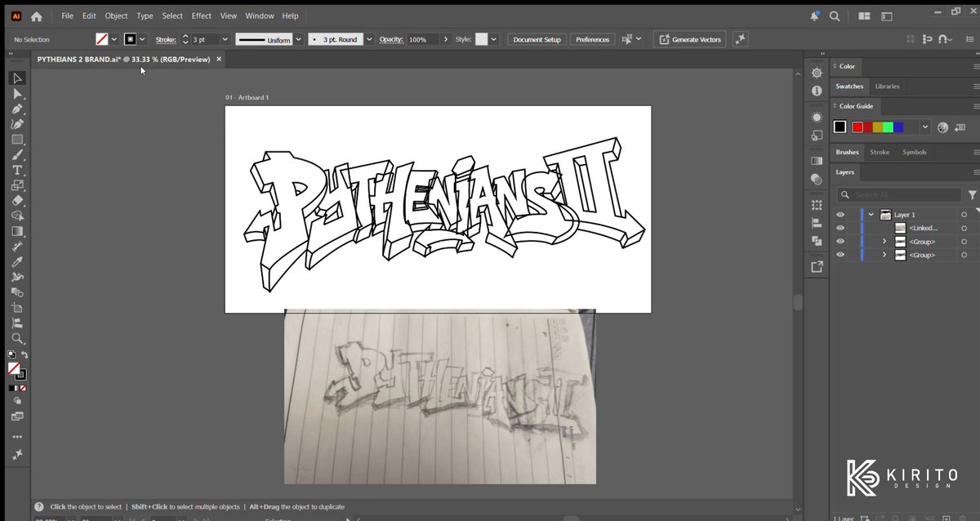The height and width of the screenshot is (521, 980).
Task: Switch to the Symbols tab
Action: click(x=915, y=152)
